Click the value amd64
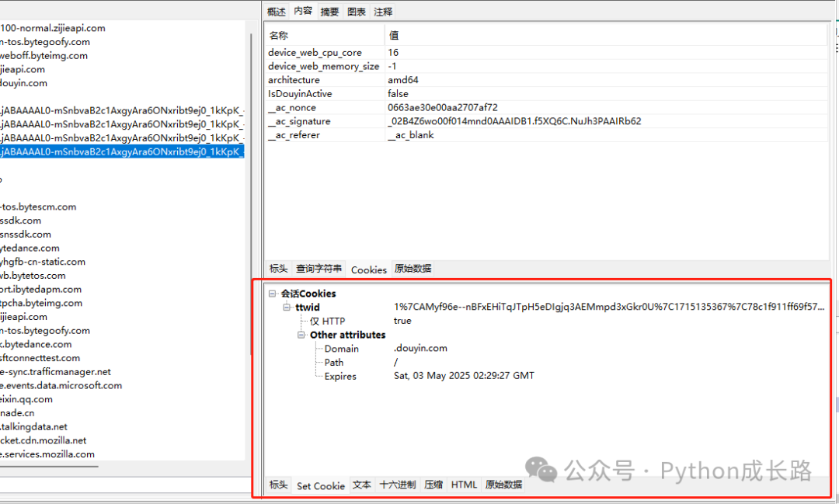This screenshot has width=839, height=504. (403, 80)
